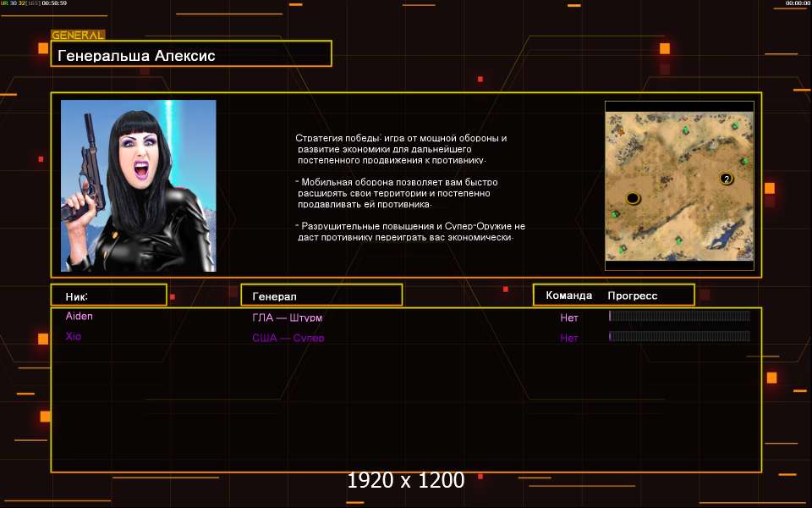Click the 'Генеральша Алексис' title box

191,53
